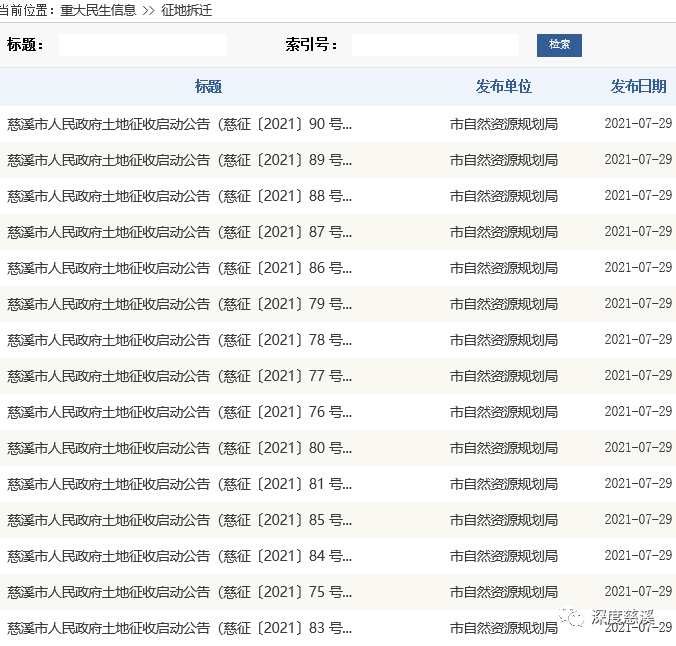
Task: Click date 2021-07-29 in the 78号 row
Action: point(638,340)
